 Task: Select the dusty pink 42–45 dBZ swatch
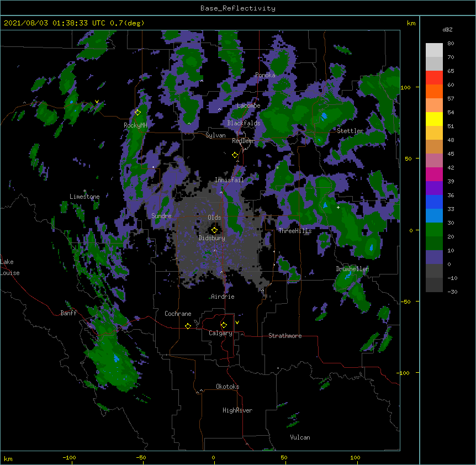[x=434, y=161]
